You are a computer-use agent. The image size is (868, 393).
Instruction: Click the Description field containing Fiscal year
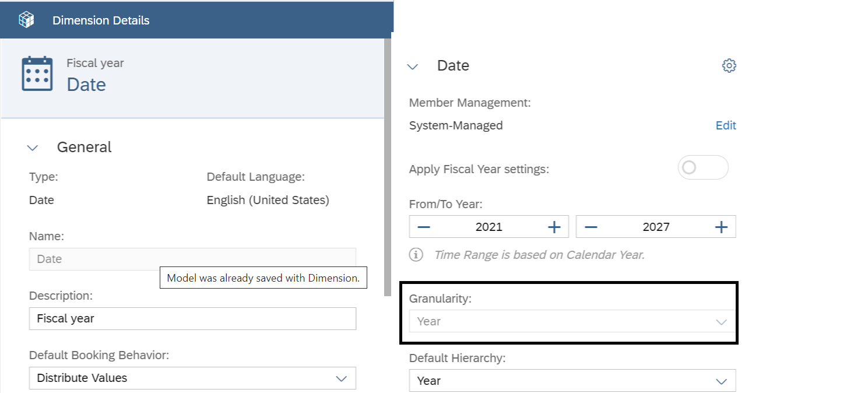click(x=192, y=318)
